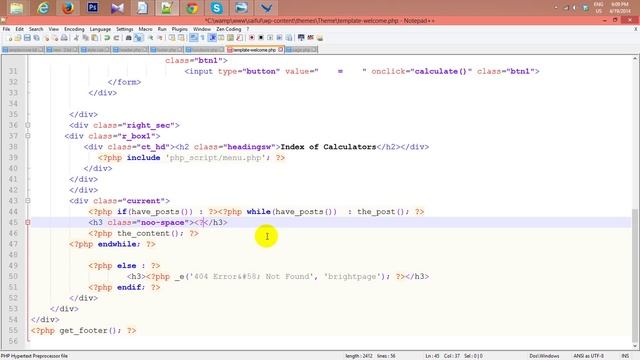640x360 pixels.
Task: Click the Run Macro Multiple Times icon
Action: tap(279, 38)
